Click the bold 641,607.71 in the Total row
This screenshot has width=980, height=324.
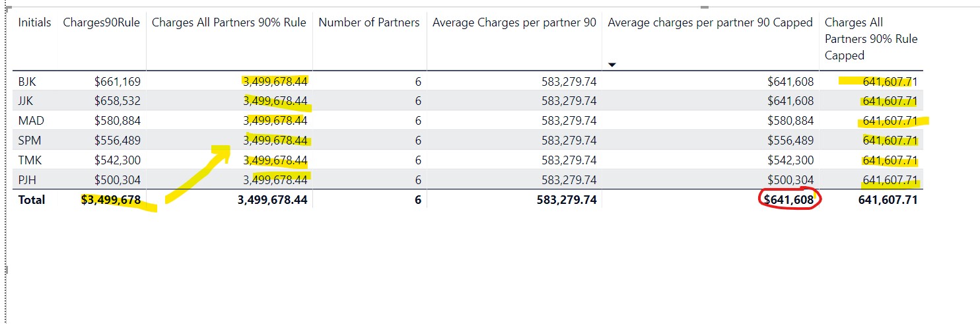[888, 199]
